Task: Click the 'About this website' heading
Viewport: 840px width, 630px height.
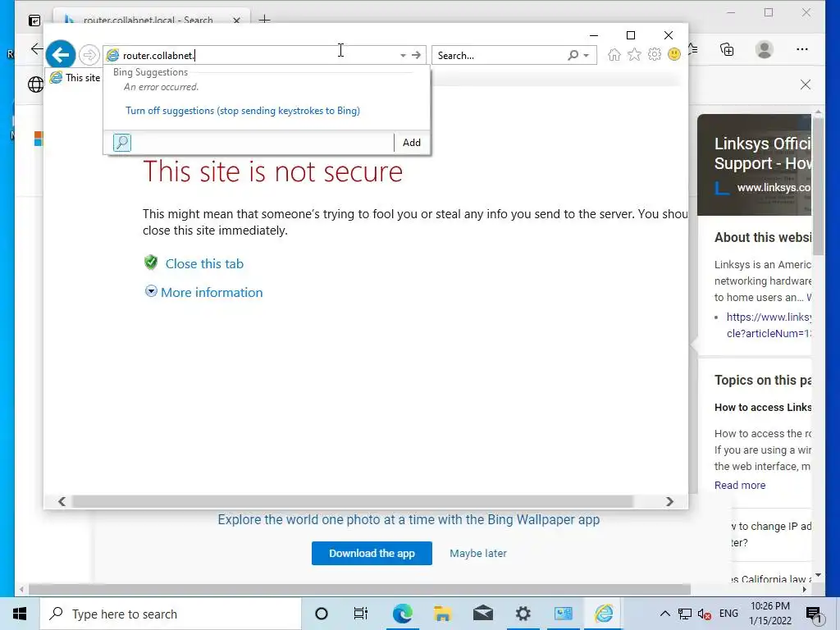Action: pyautogui.click(x=762, y=237)
